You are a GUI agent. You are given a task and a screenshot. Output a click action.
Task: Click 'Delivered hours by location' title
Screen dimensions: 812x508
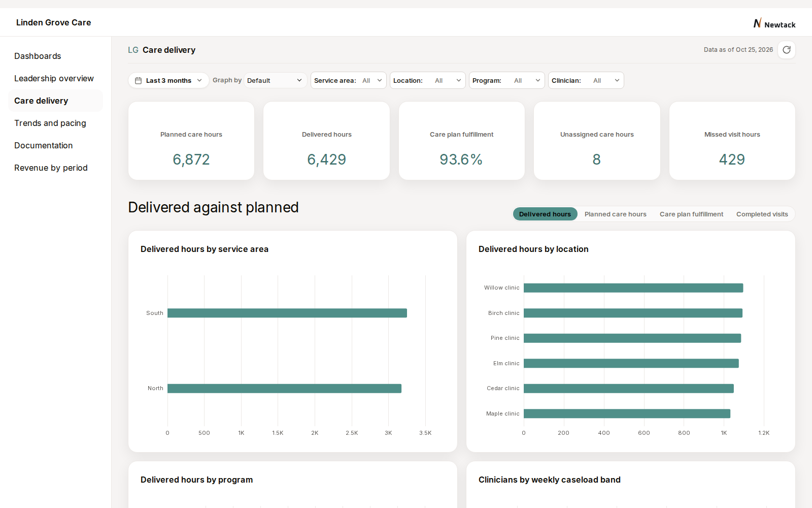533,249
